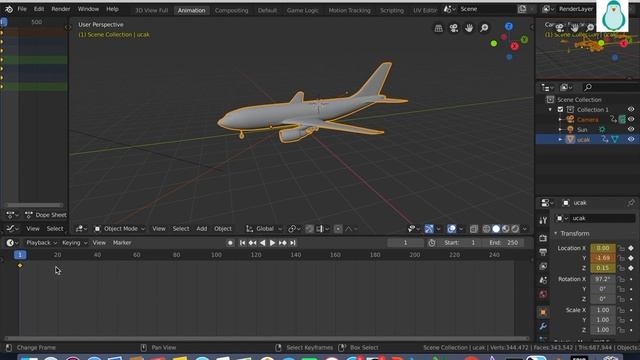The width and height of the screenshot is (640, 360).
Task: Click keyframe diamond next to Location X
Action: coord(631,248)
